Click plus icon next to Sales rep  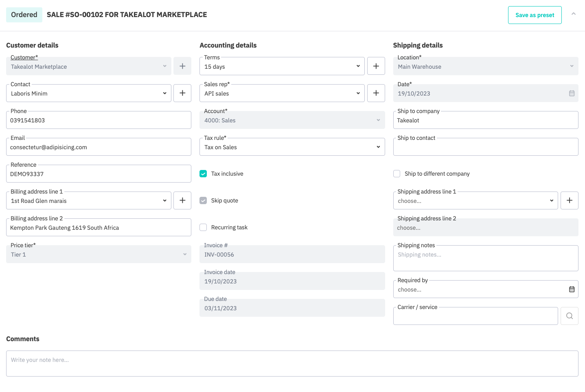(376, 93)
